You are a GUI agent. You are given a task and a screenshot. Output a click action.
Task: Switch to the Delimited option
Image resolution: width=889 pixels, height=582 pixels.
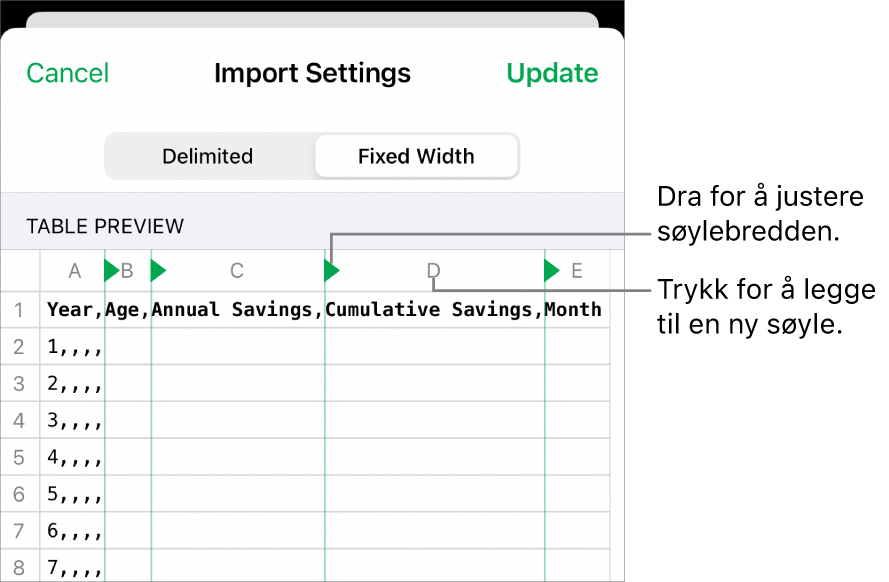207,156
